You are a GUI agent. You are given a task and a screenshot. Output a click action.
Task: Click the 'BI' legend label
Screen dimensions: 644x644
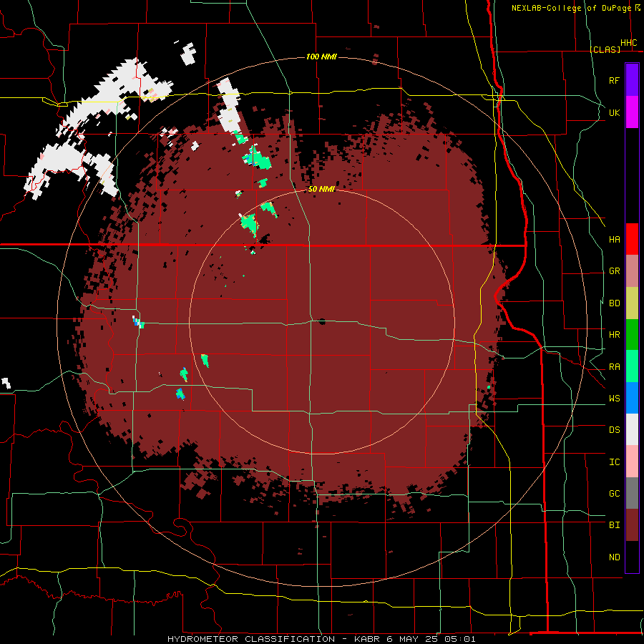(x=614, y=525)
